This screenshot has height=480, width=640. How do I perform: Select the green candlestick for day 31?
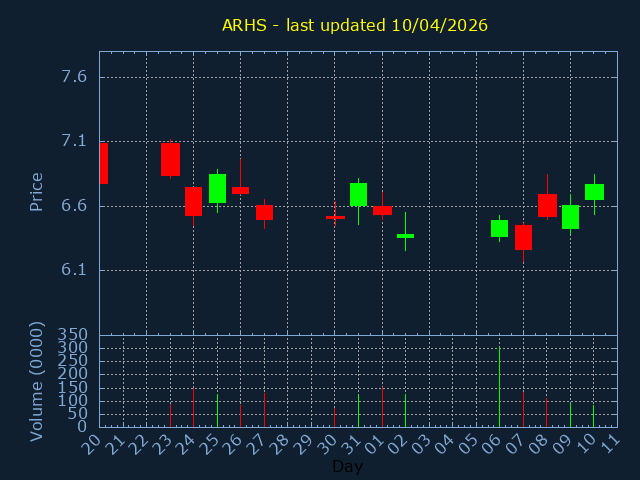tap(358, 194)
